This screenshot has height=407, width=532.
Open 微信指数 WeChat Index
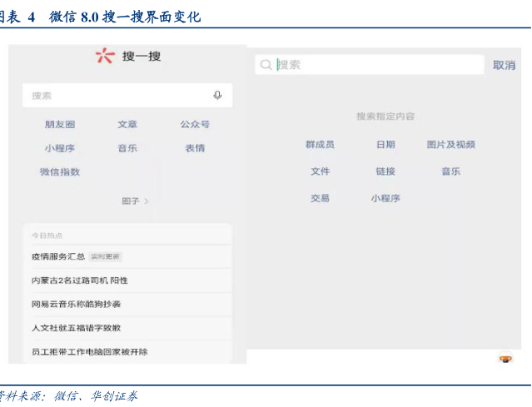point(60,171)
